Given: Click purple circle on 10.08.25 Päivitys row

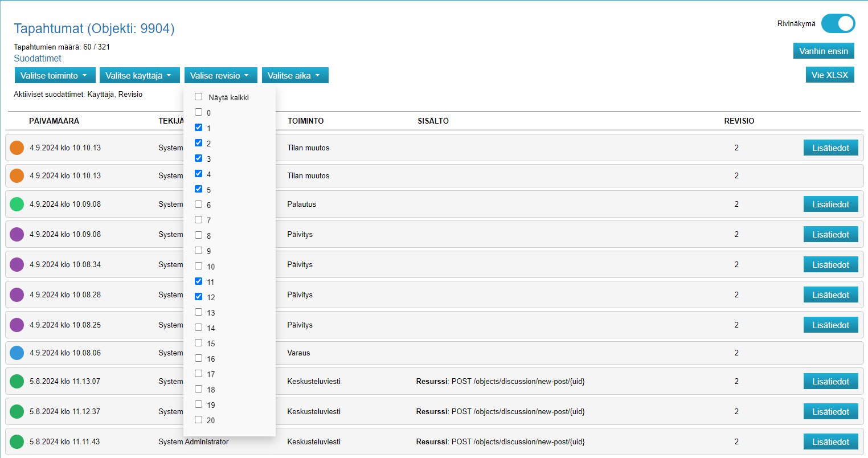Looking at the screenshot, I should tap(17, 325).
